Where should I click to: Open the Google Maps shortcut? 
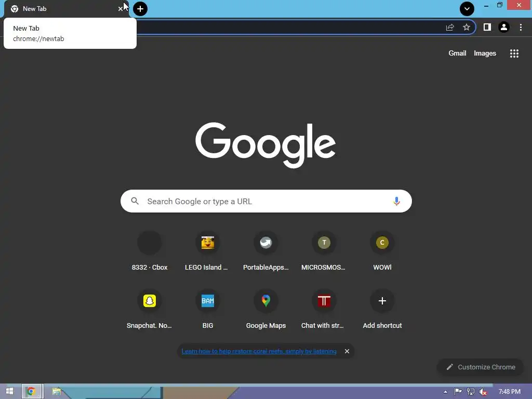266,310
